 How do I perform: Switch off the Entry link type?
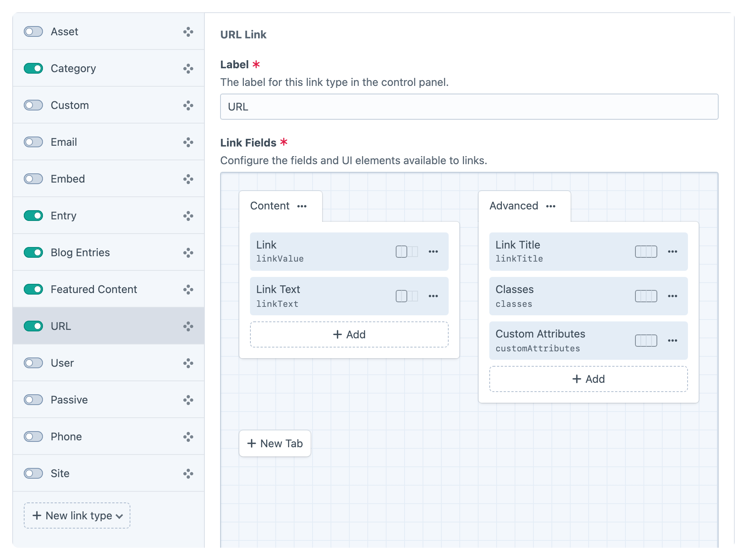pos(33,216)
